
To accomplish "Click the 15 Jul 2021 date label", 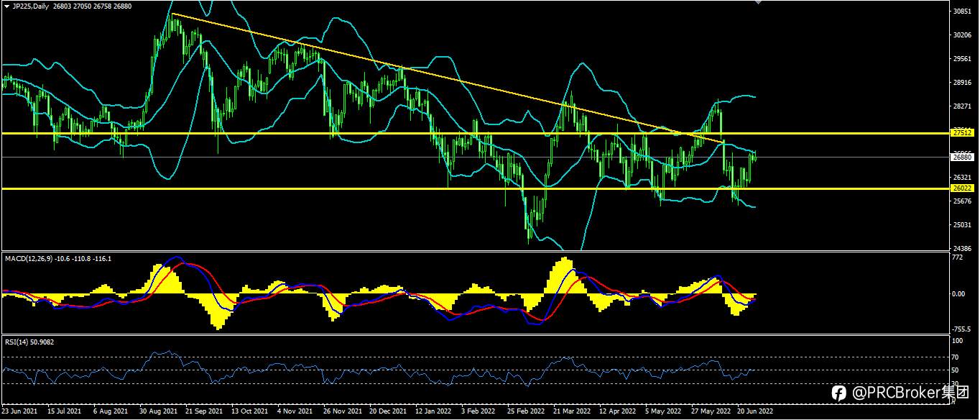I will [x=65, y=412].
